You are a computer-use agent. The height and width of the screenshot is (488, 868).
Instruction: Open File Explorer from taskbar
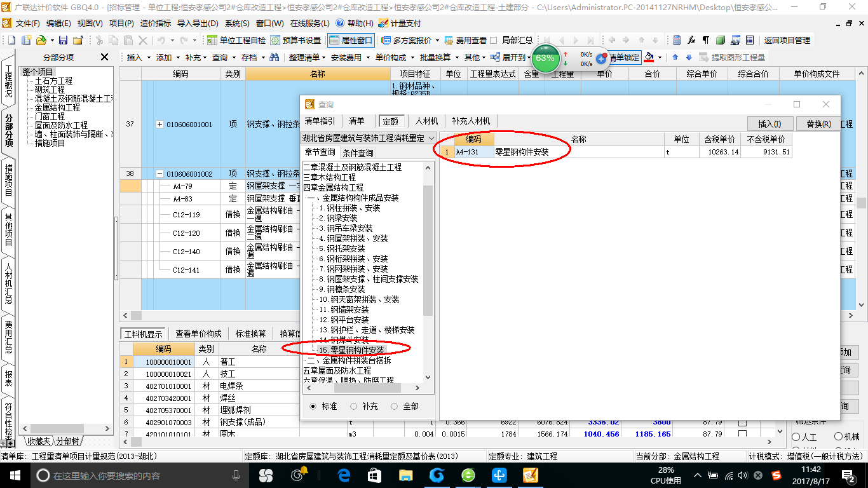coord(405,475)
